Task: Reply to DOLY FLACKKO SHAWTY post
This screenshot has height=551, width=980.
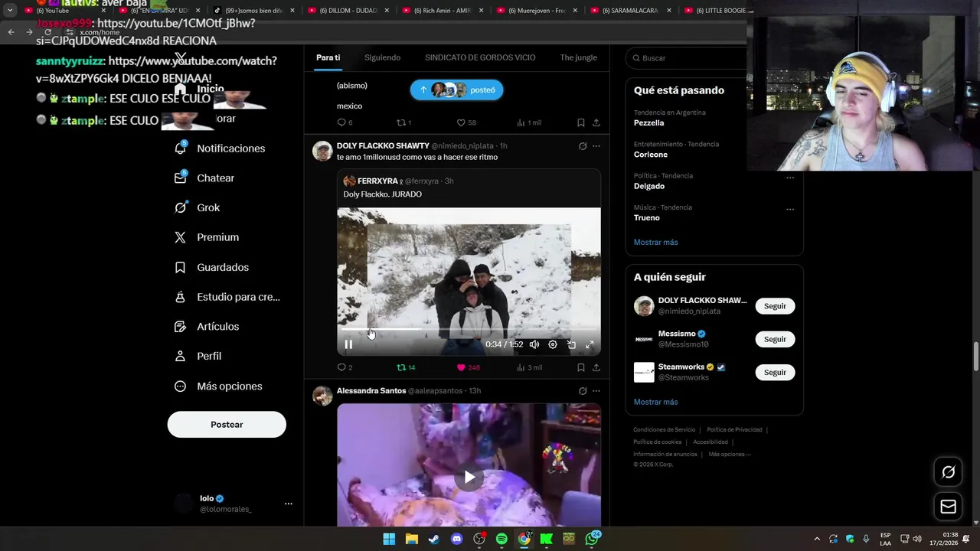Action: pyautogui.click(x=345, y=367)
